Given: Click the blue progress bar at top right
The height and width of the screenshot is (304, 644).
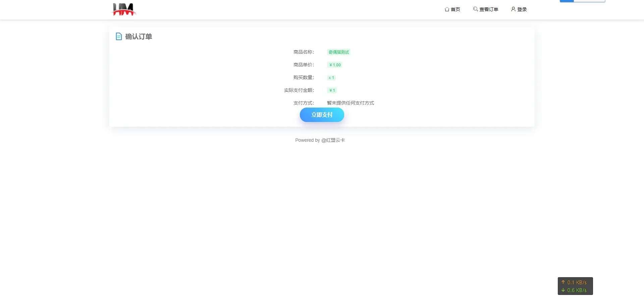Looking at the screenshot, I should [567, 1].
